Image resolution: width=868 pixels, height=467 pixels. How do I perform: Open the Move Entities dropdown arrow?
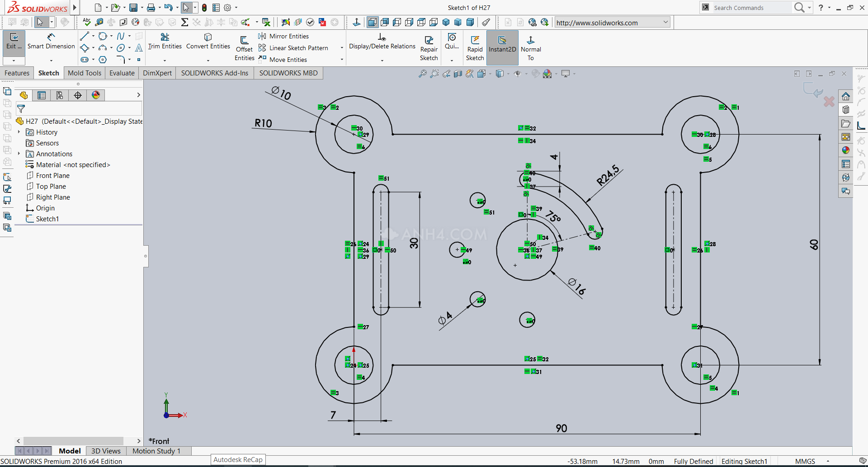342,60
